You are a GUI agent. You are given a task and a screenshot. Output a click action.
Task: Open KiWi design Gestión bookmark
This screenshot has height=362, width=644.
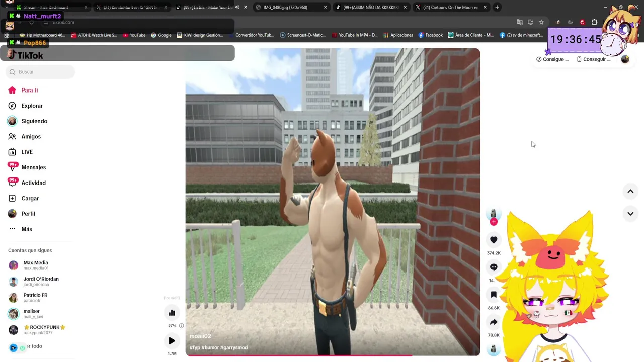coord(199,35)
